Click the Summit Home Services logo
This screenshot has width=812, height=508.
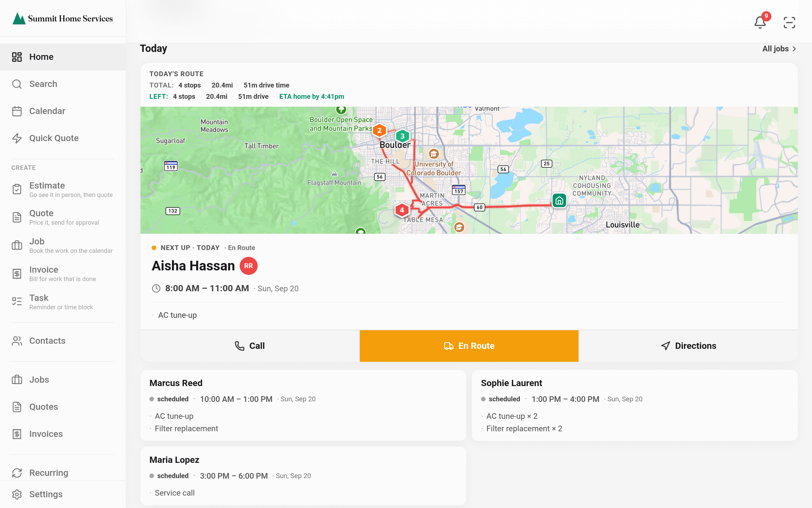(x=63, y=18)
